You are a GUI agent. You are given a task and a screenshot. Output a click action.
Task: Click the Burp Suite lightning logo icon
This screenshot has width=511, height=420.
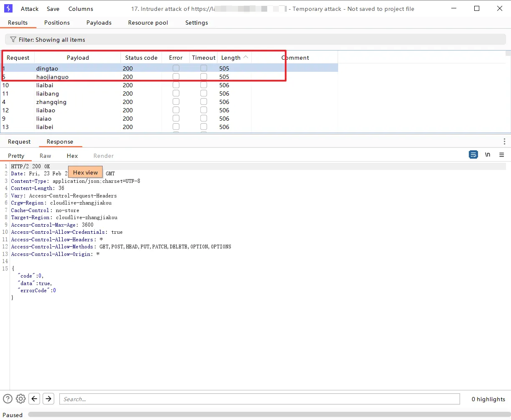8,8
